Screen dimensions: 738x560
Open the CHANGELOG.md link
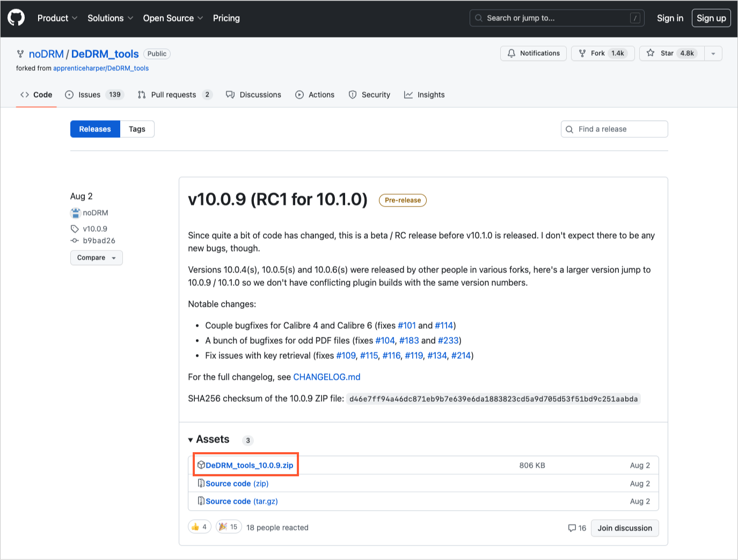click(327, 377)
